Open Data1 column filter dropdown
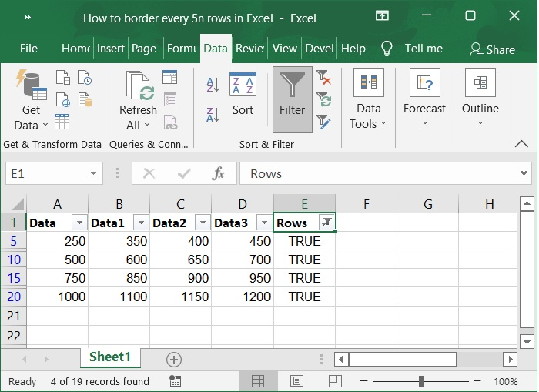 pyautogui.click(x=141, y=223)
